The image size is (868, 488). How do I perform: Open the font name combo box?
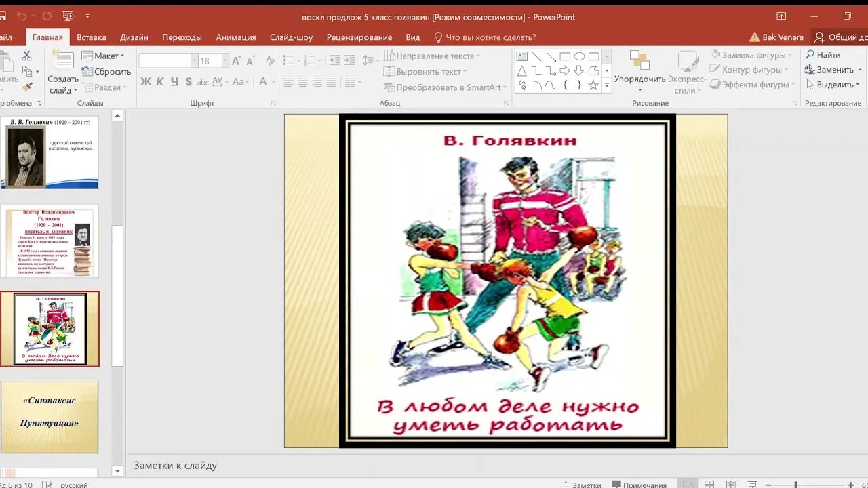167,61
